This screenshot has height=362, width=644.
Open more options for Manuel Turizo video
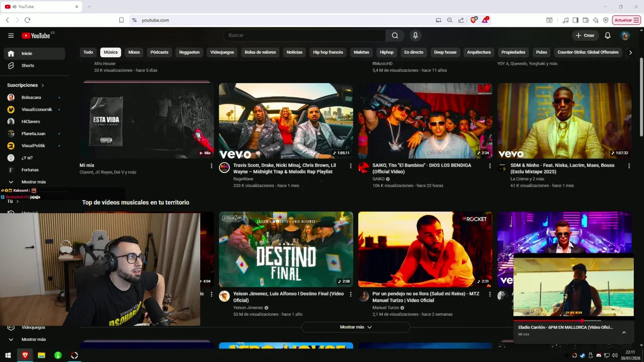[x=490, y=294]
